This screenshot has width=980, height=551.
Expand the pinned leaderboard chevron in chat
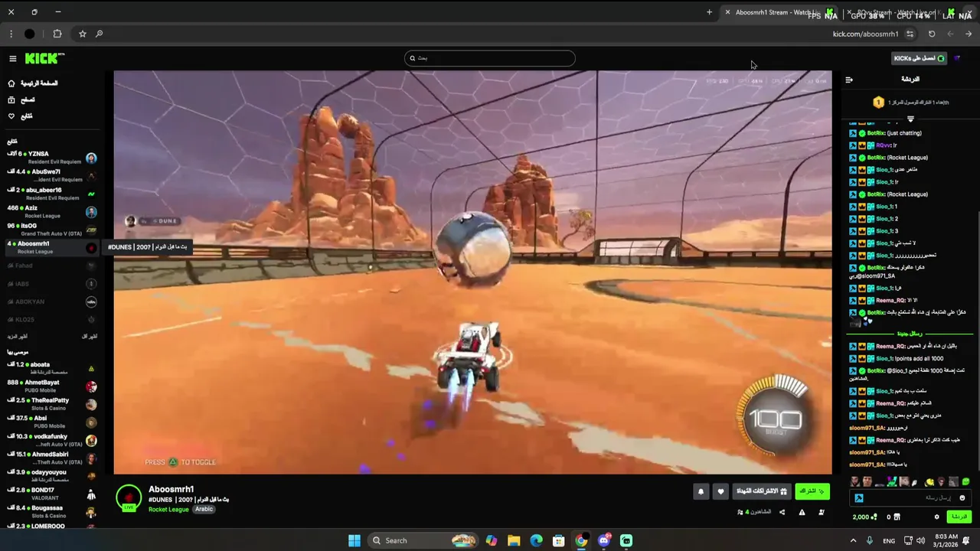pyautogui.click(x=910, y=119)
